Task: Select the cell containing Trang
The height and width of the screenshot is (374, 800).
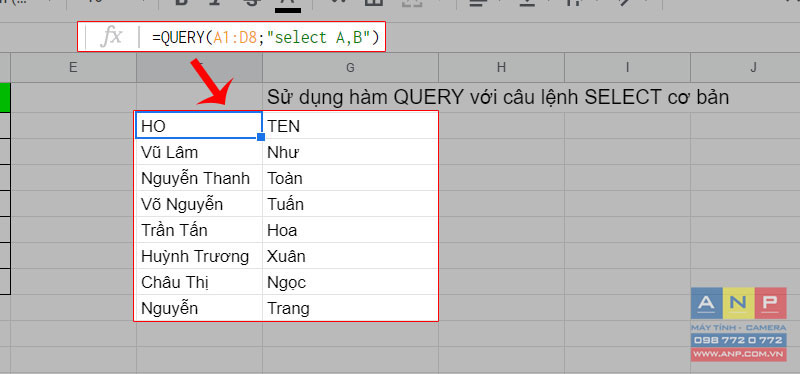Action: pos(350,308)
